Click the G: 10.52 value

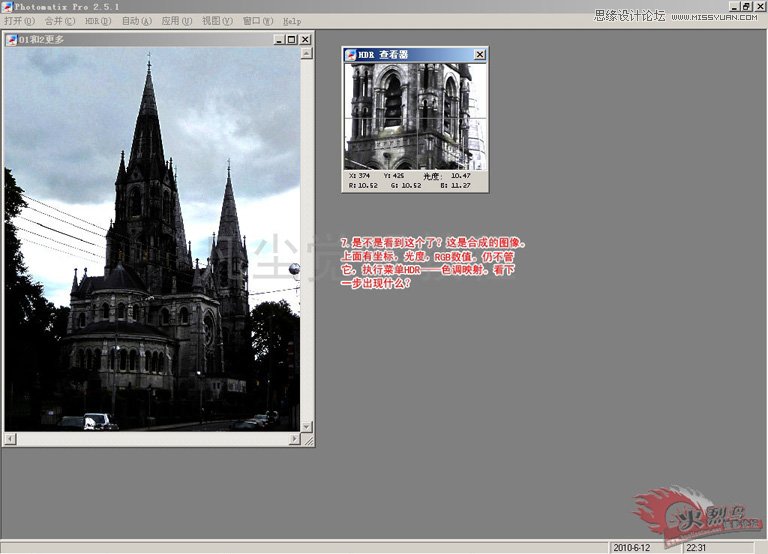click(x=406, y=186)
